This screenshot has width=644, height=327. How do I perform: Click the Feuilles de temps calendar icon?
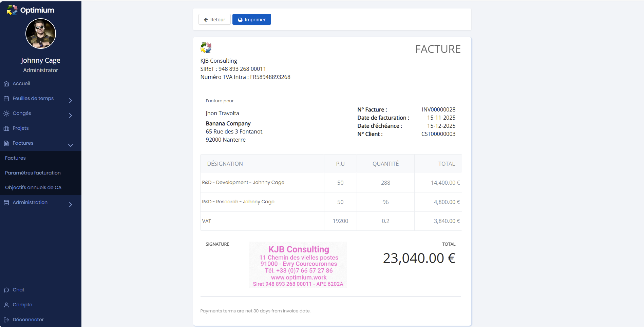click(x=6, y=99)
